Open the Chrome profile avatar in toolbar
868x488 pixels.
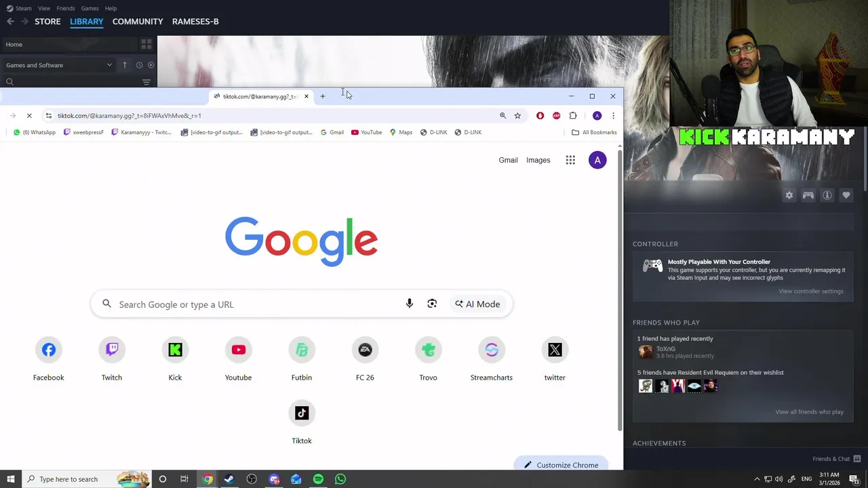coord(597,116)
